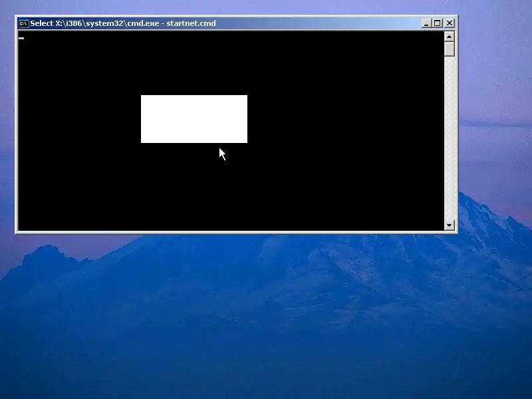Click the console scrollbar down arrow

pyautogui.click(x=450, y=225)
